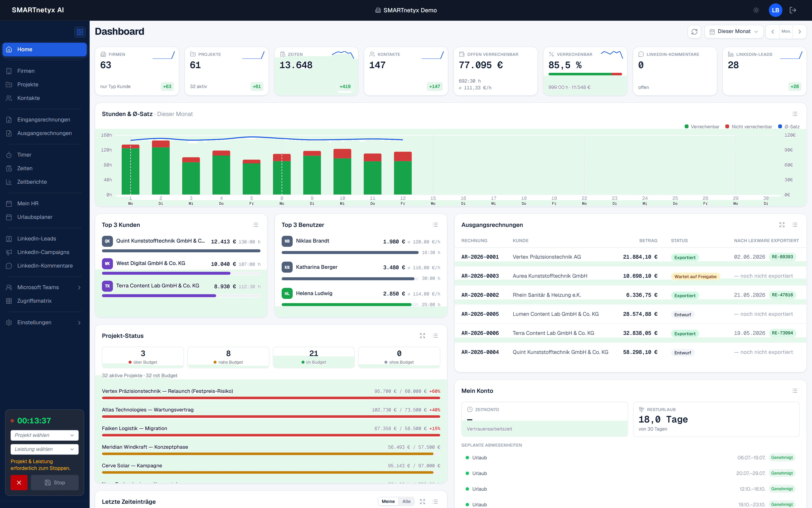812x508 pixels.
Task: Expand the Einstellungen submenu chevron
Action: 79,323
